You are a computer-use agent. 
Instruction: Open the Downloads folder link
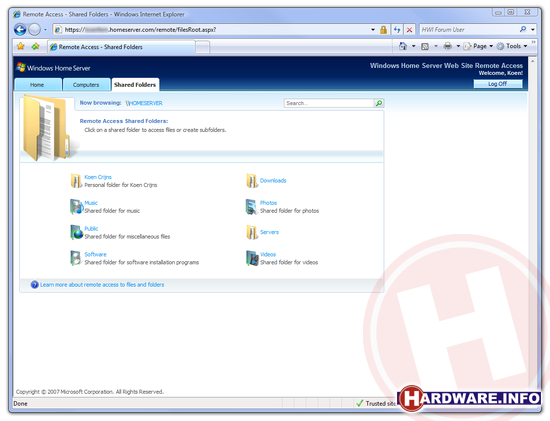point(273,181)
